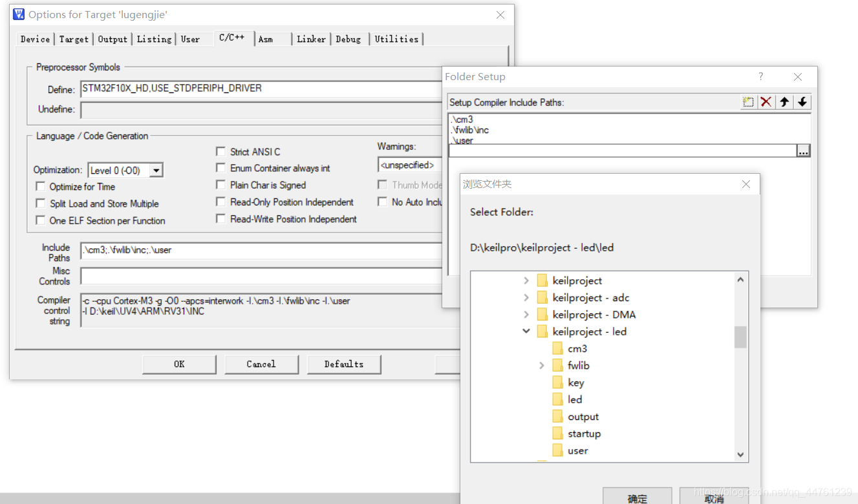Click the Misc Controls field

coord(261,276)
